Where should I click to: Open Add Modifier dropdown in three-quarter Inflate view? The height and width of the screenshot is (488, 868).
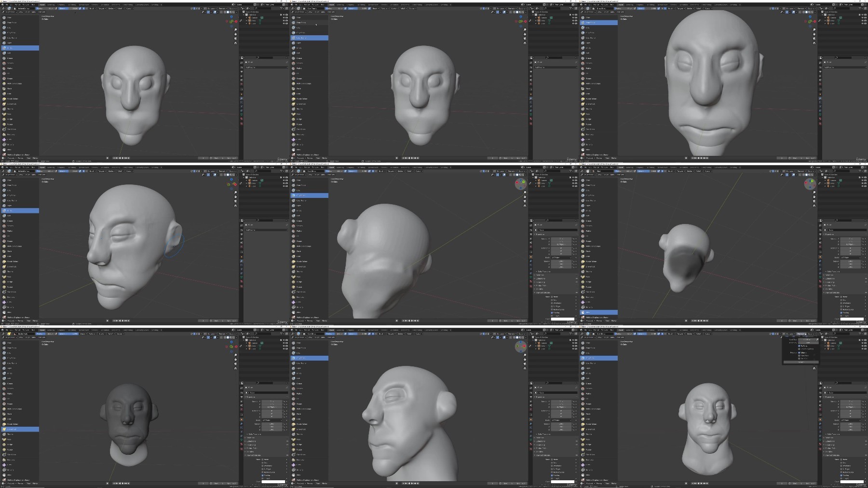pyautogui.click(x=266, y=230)
